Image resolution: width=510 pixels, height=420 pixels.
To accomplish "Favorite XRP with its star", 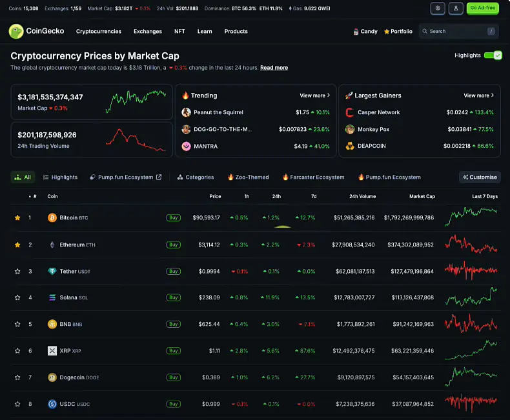I will (x=17, y=351).
